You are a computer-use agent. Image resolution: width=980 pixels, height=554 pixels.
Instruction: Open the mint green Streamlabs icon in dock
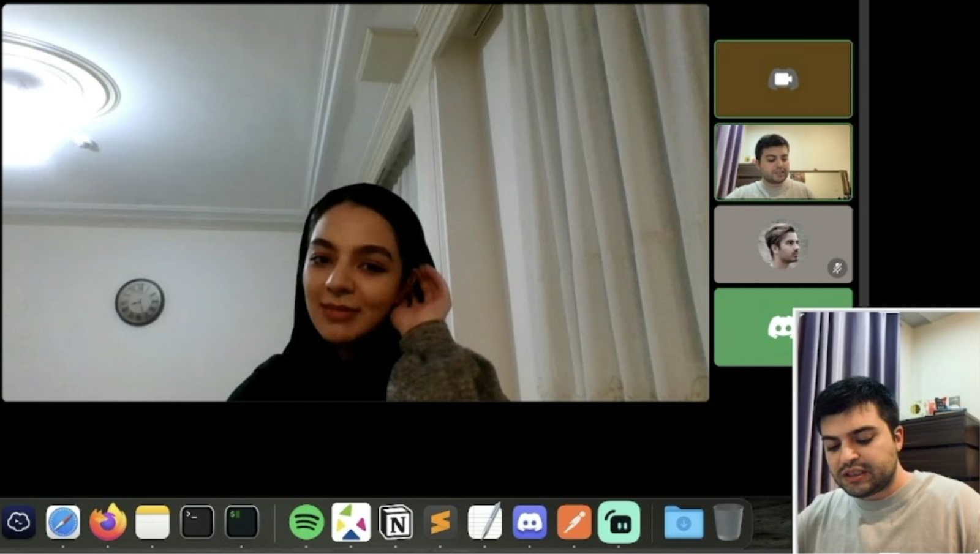619,522
